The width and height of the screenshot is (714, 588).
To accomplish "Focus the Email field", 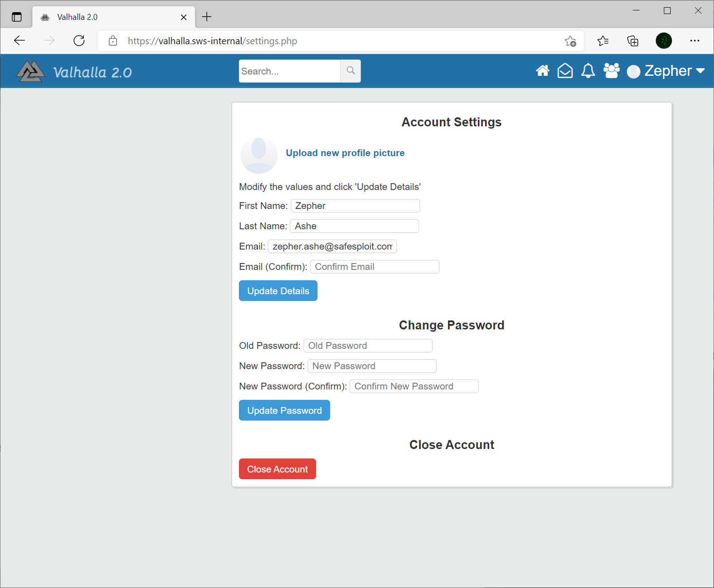I will 332,246.
